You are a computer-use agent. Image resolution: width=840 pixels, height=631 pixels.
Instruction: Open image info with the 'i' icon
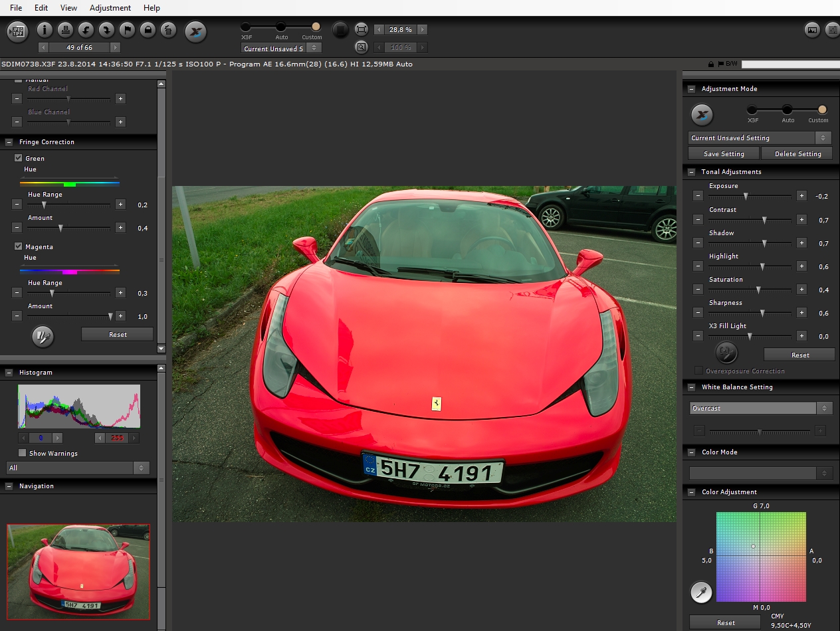(45, 30)
